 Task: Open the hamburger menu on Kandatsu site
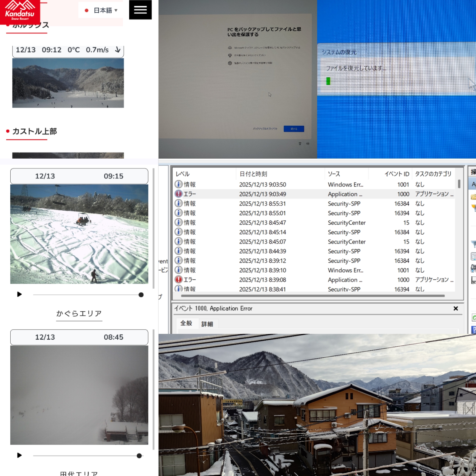(x=140, y=10)
